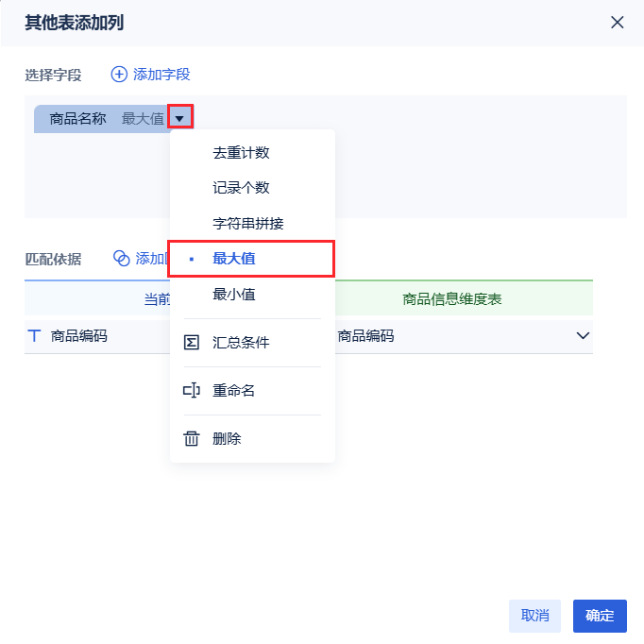Click the text-type T icon

pos(35,335)
